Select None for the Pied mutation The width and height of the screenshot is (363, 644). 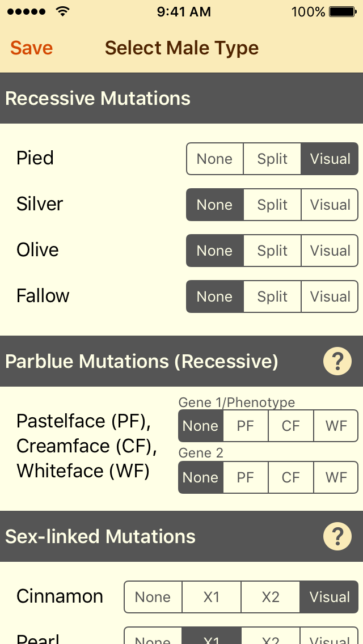point(214,159)
